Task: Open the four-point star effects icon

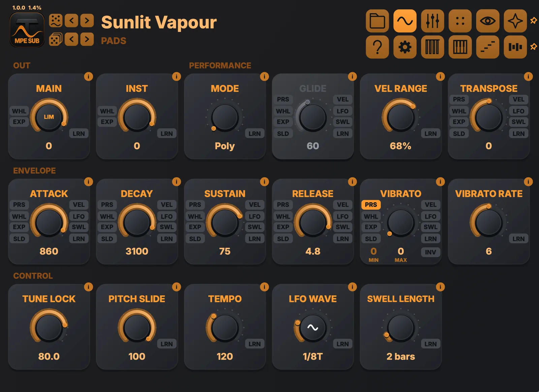Action: tap(515, 21)
